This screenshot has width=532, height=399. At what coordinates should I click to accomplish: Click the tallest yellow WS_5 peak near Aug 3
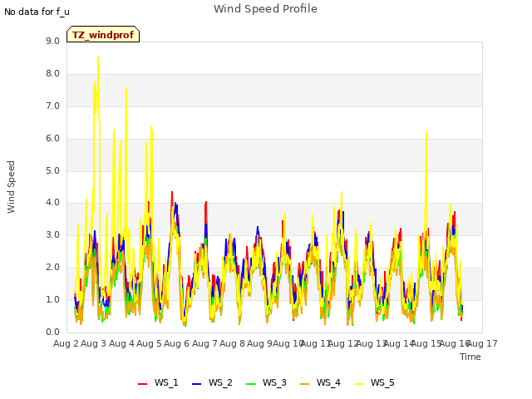tap(98, 57)
